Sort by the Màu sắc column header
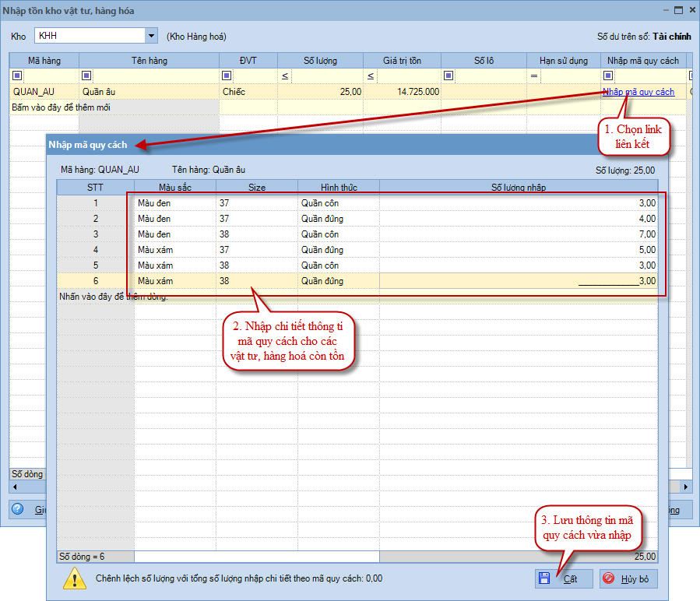Screen dimensions: 700x601 pyautogui.click(x=175, y=187)
